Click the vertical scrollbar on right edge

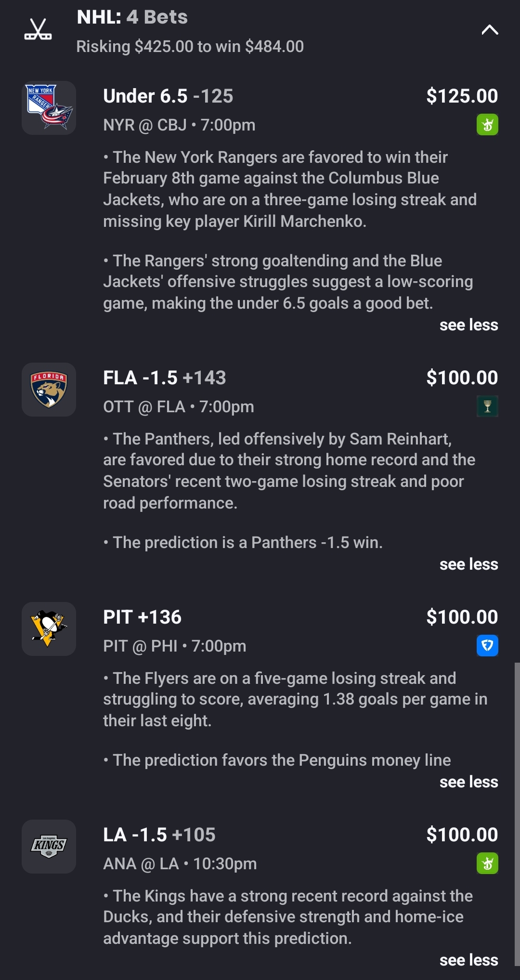[x=517, y=814]
